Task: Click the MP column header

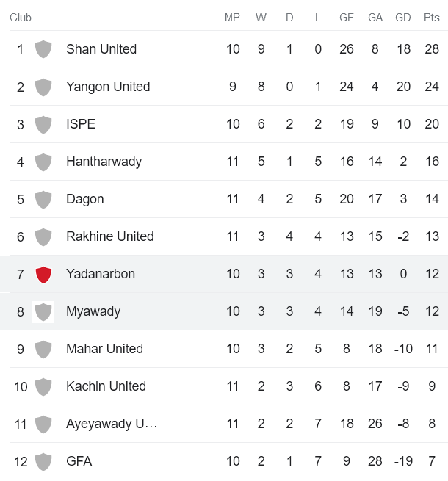Action: coord(232,18)
